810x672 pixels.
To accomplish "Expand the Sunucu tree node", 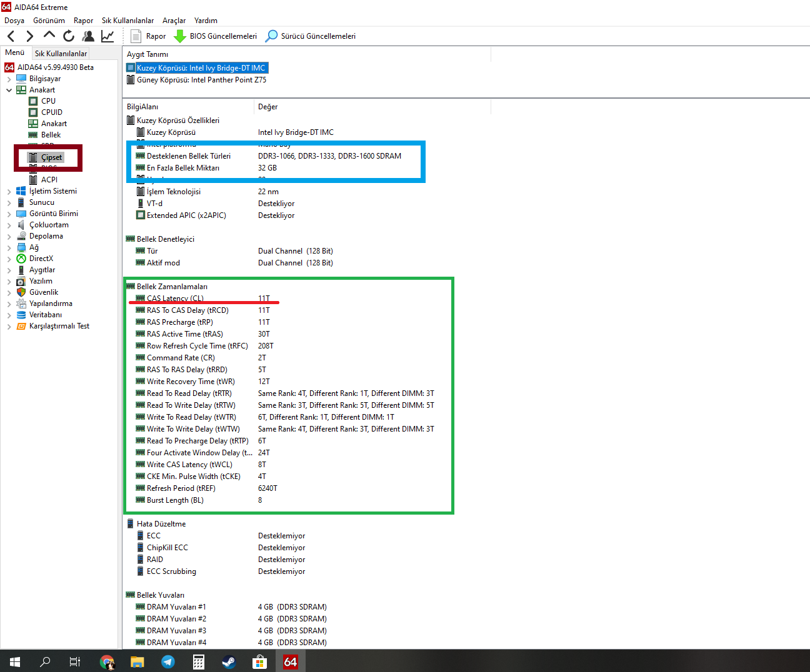I will (9, 202).
